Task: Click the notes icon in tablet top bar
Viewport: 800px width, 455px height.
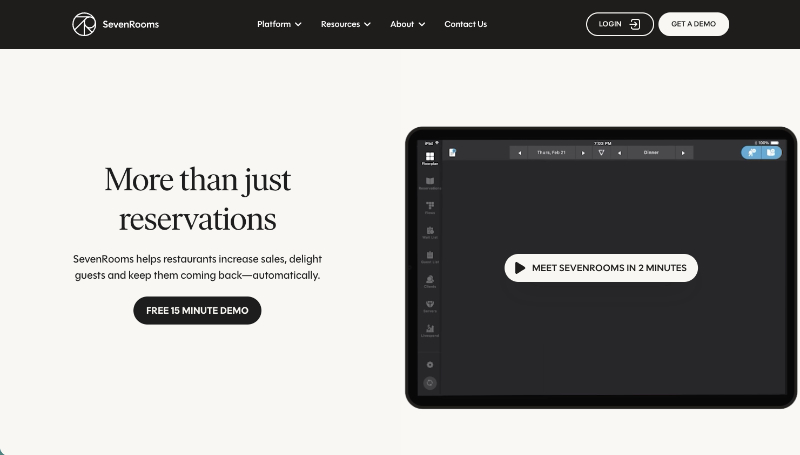Action: 453,153
